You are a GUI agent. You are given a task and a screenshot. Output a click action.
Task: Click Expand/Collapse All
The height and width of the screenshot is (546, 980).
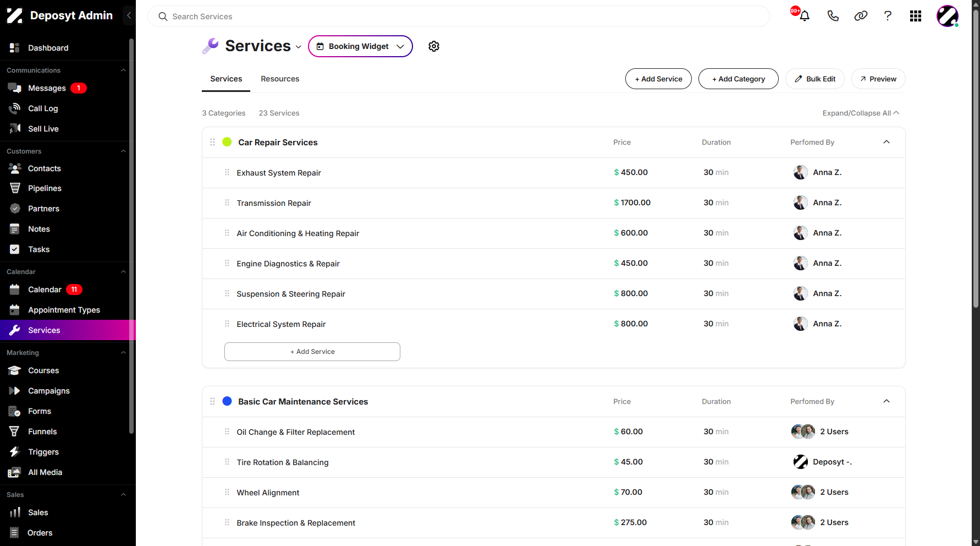[861, 113]
